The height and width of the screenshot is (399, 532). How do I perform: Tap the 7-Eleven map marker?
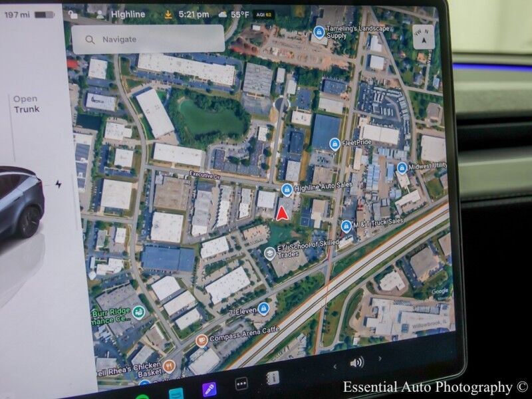click(264, 308)
